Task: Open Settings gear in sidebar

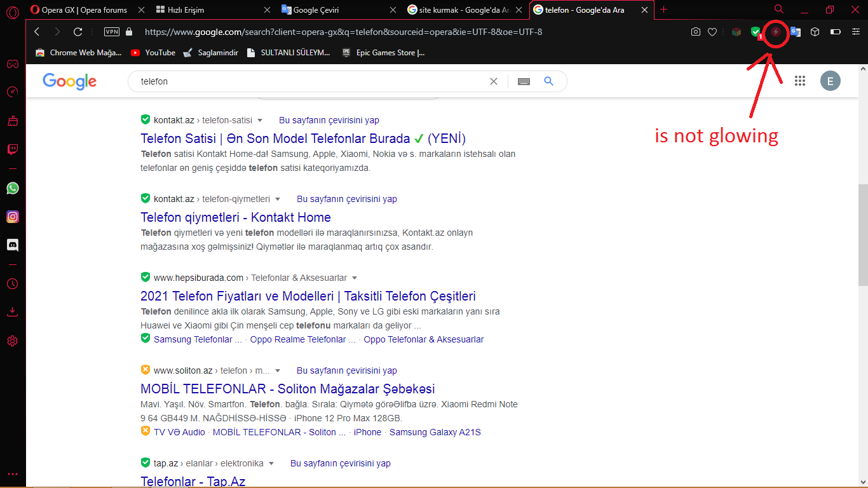Action: pyautogui.click(x=12, y=341)
